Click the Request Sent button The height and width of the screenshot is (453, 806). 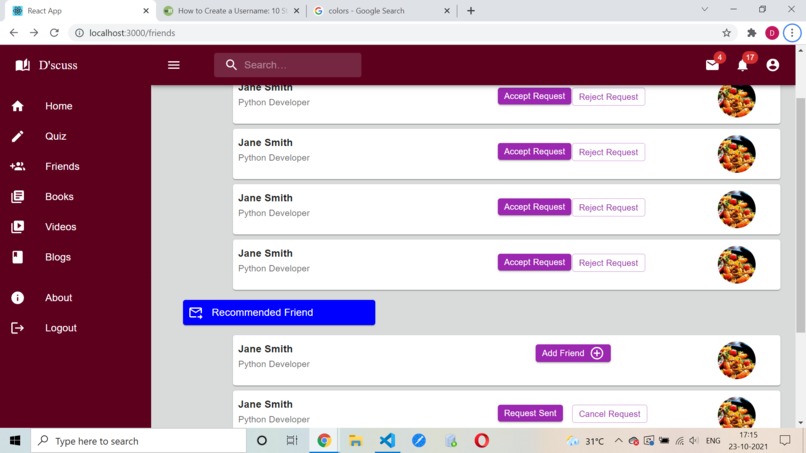point(530,413)
